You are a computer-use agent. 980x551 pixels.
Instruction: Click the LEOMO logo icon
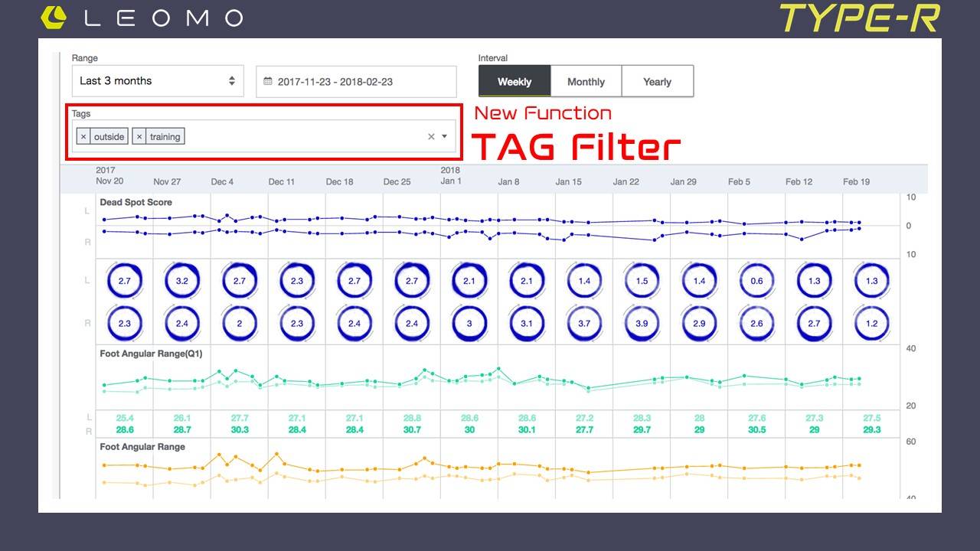(54, 18)
